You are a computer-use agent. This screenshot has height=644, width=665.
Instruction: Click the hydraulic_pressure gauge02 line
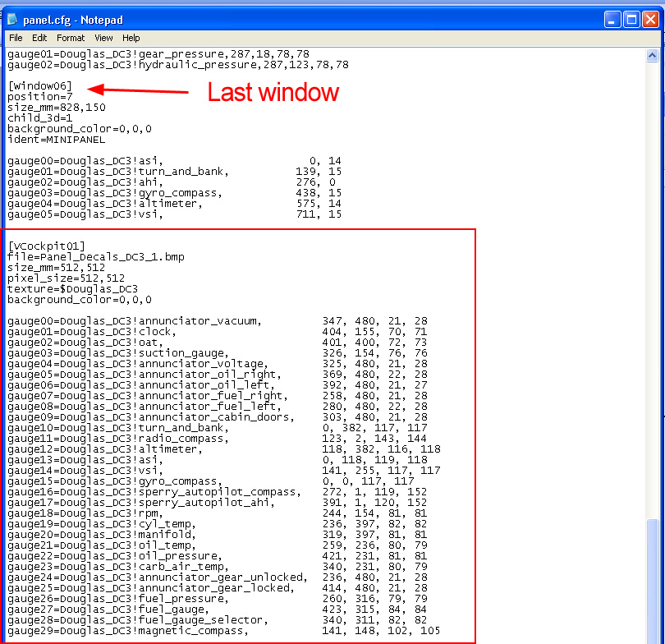(x=178, y=65)
